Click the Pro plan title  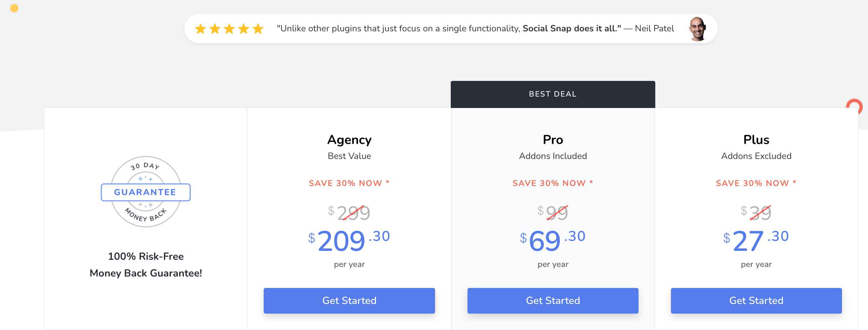[553, 140]
